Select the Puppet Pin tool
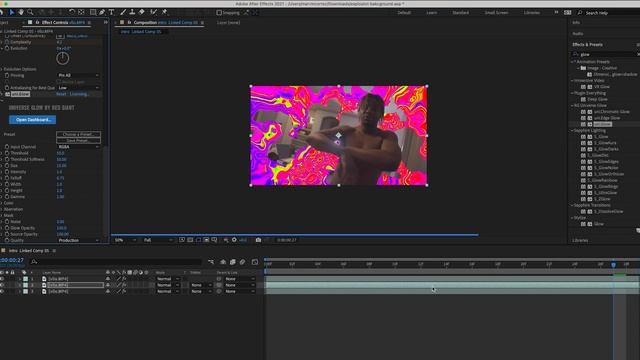 [x=164, y=13]
